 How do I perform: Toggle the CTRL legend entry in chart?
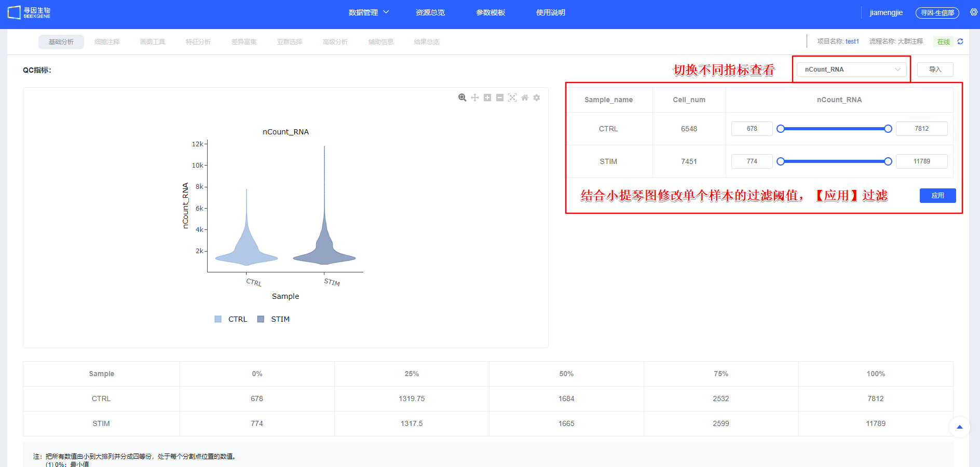click(231, 319)
